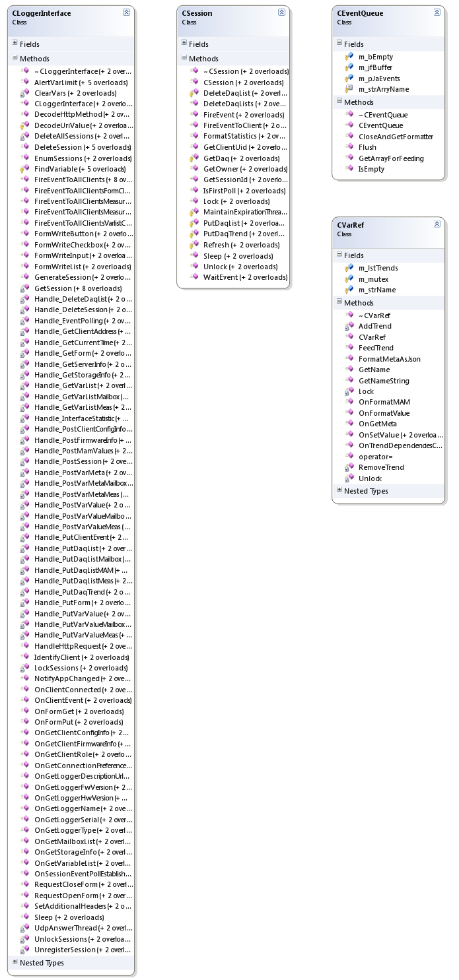
Task: Collapse the Fields section of CEventQueue
Action: coord(339,44)
